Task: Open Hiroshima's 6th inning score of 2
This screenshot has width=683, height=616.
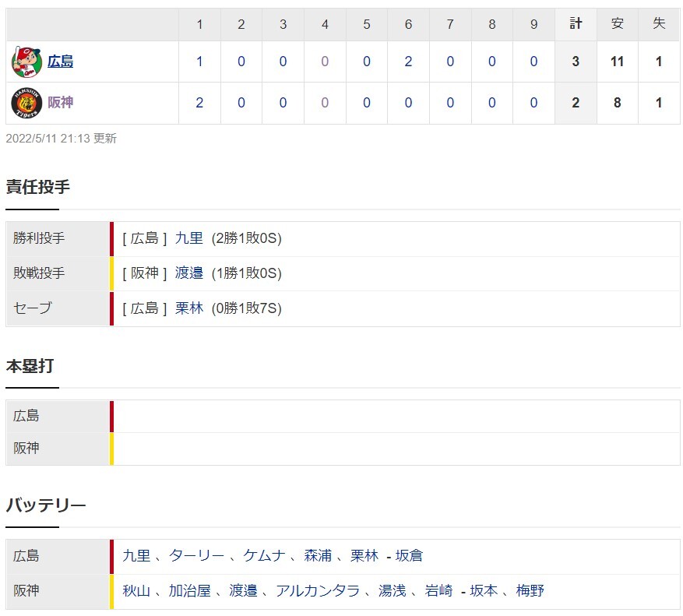Action: pos(408,62)
